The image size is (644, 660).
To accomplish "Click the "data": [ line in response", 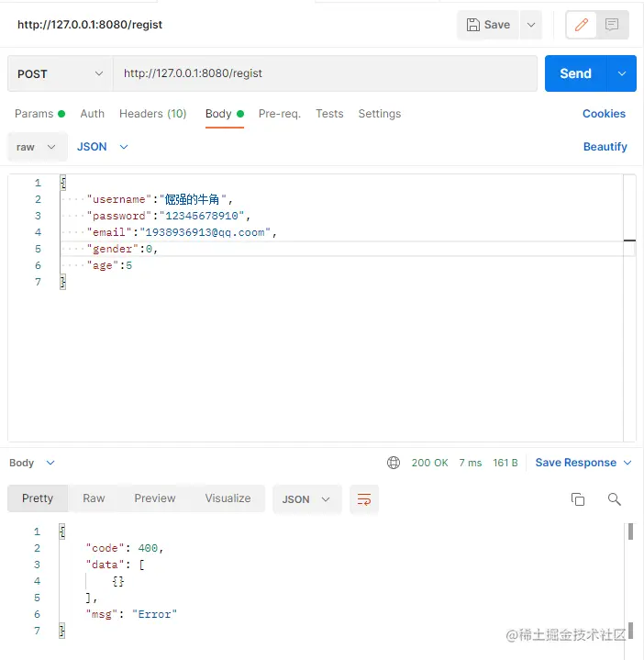I will pos(116,565).
